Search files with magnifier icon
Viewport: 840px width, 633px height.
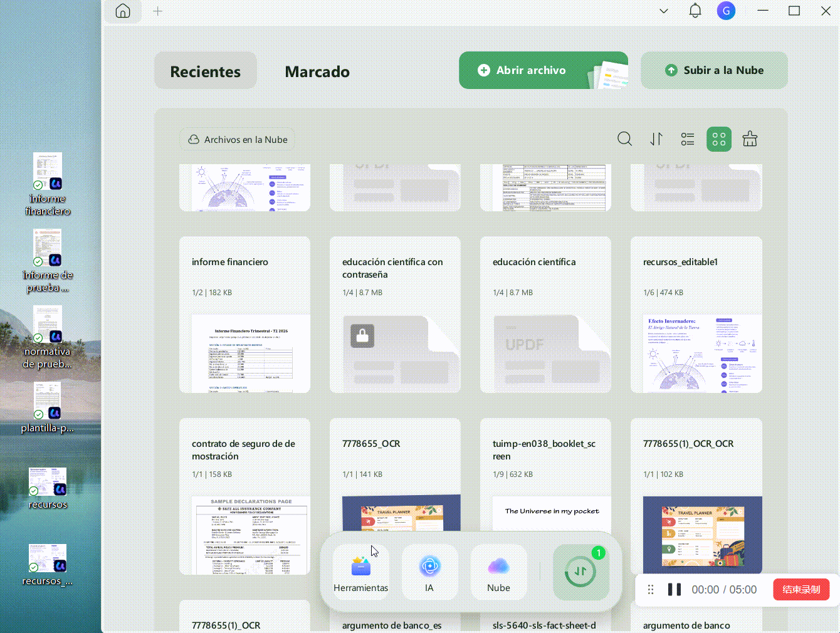[624, 139]
